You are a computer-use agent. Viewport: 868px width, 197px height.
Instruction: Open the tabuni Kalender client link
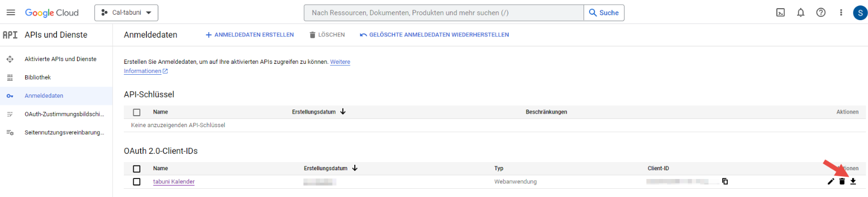tap(174, 182)
